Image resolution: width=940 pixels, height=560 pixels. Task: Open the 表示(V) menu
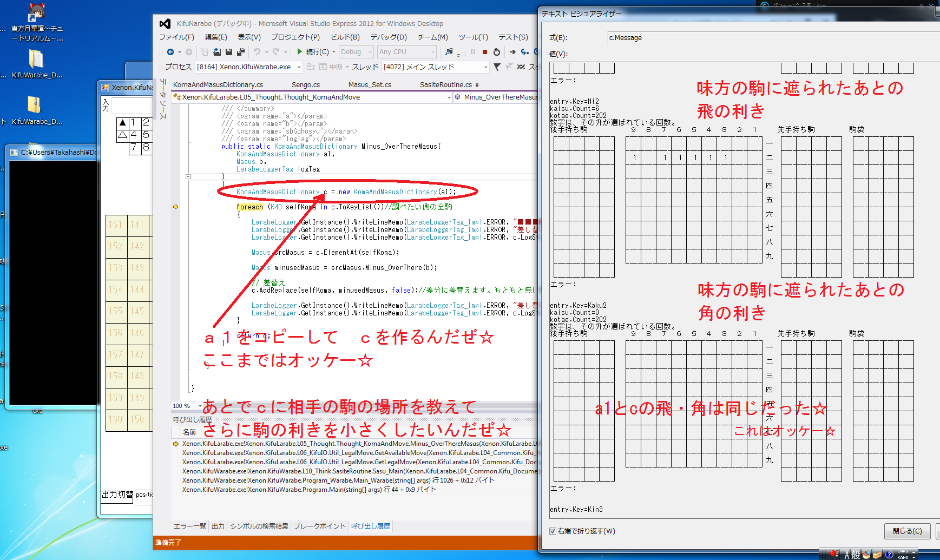click(249, 37)
